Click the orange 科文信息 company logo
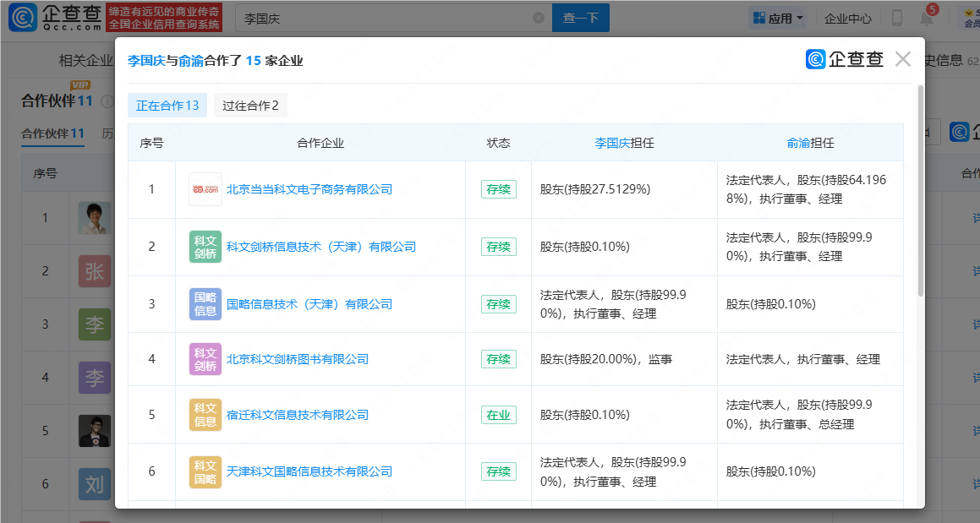Screen dimensions: 980x523 pos(205,415)
